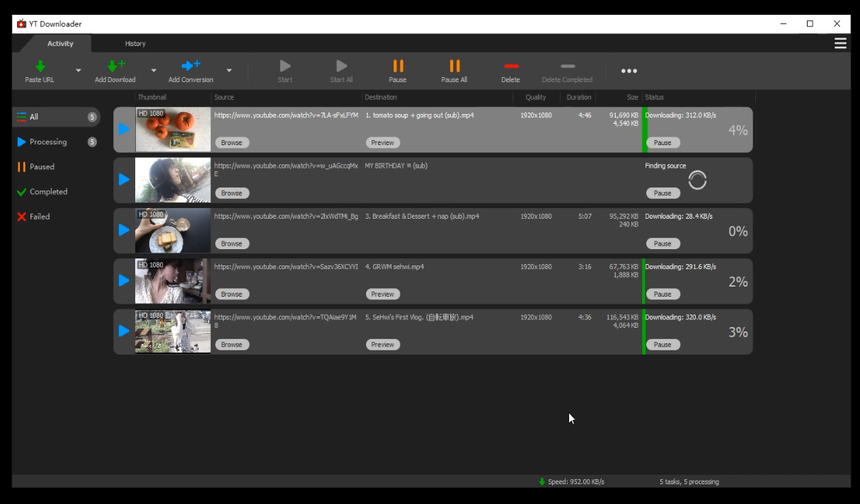This screenshot has width=860, height=504.
Task: Click Preview for GRWM sehwi.mp4
Action: [382, 294]
